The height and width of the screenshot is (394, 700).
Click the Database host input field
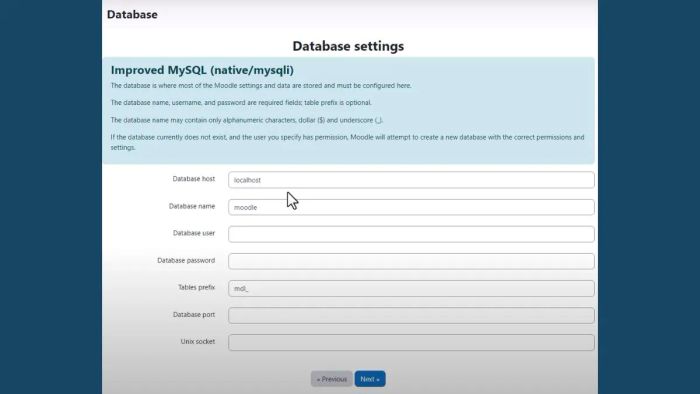[411, 180]
